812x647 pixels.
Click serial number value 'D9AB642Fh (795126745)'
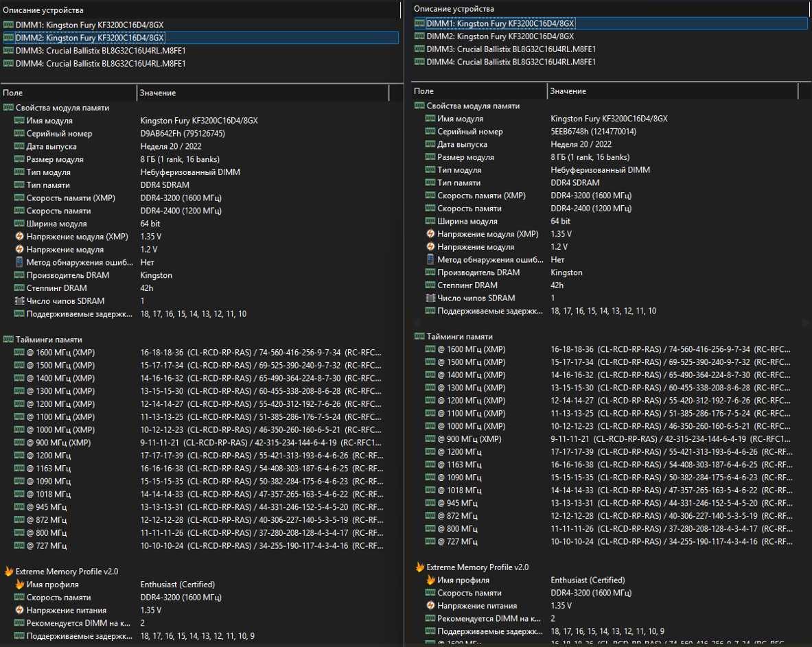click(183, 133)
